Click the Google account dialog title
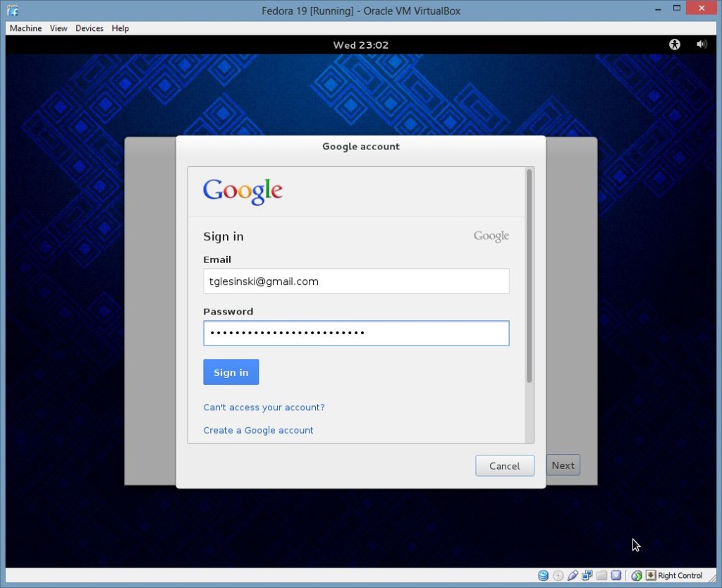Viewport: 722px width, 588px height. 361,147
